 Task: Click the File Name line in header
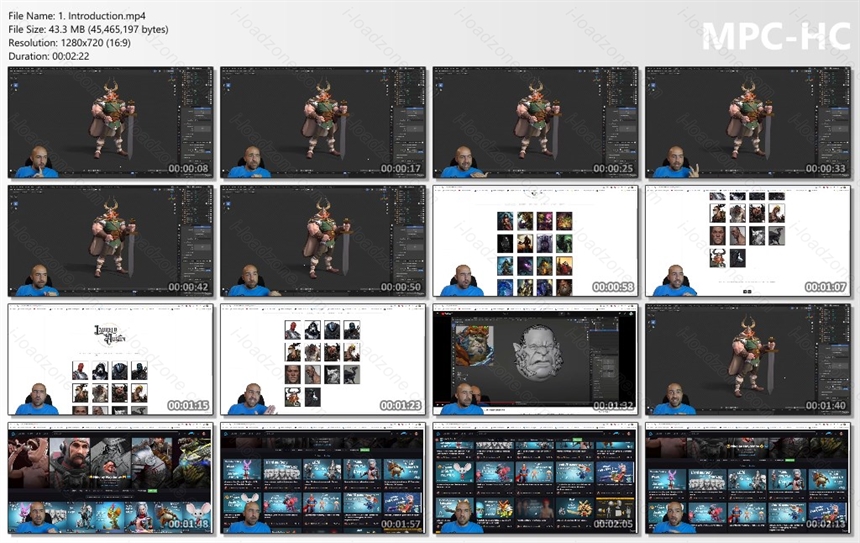click(77, 16)
